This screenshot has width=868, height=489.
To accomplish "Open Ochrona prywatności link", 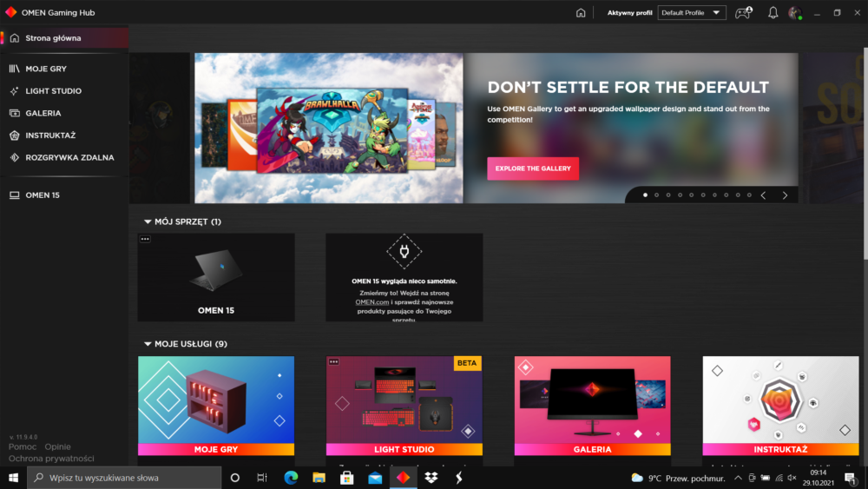I will pos(51,459).
